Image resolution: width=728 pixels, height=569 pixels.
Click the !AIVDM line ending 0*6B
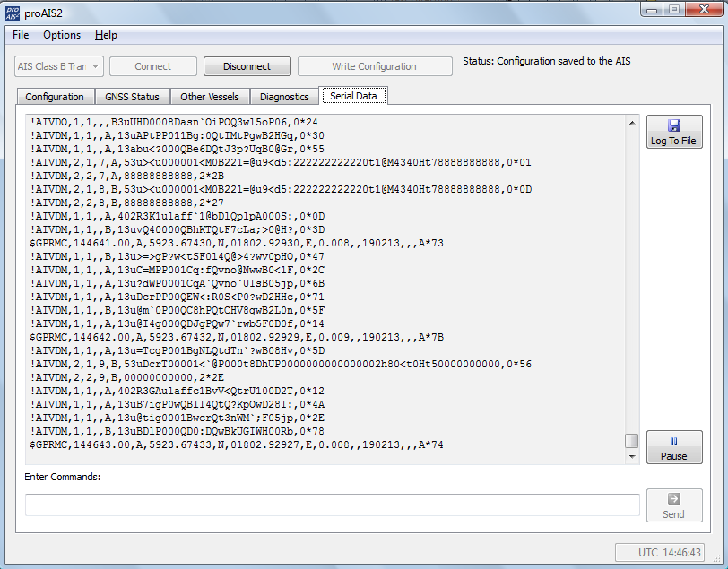[178, 283]
